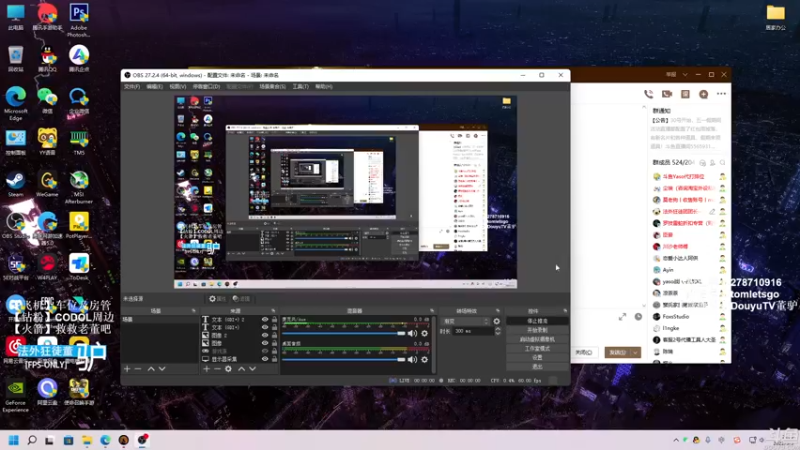Open the 帮助(H) menu in OBS
The width and height of the screenshot is (800, 450).
[323, 87]
